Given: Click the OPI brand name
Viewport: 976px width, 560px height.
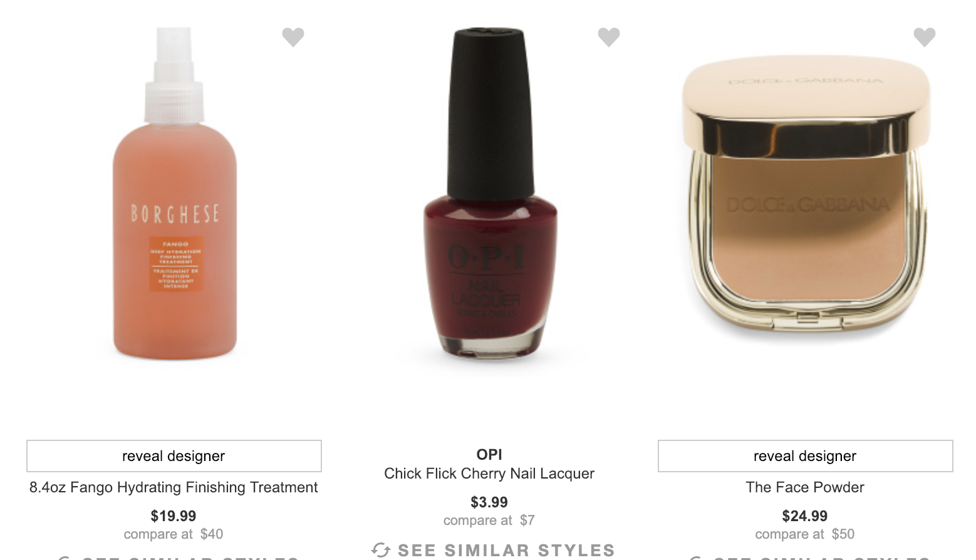Looking at the screenshot, I should (489, 455).
